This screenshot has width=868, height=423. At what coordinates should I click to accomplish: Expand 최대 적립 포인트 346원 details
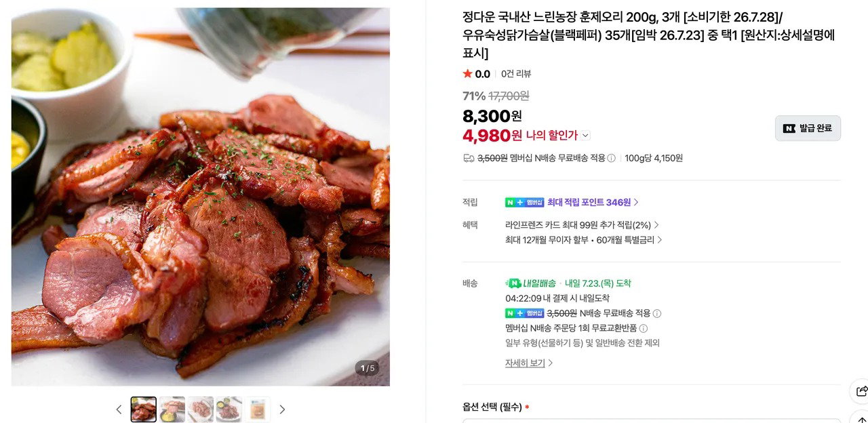click(593, 202)
